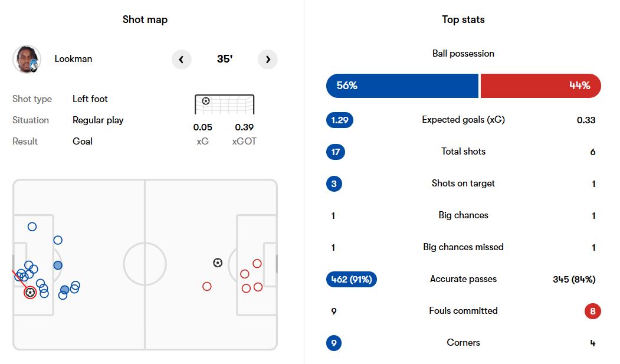Image resolution: width=620 pixels, height=364 pixels.
Task: Select the red shot marker nearest the right goal
Action: click(257, 264)
